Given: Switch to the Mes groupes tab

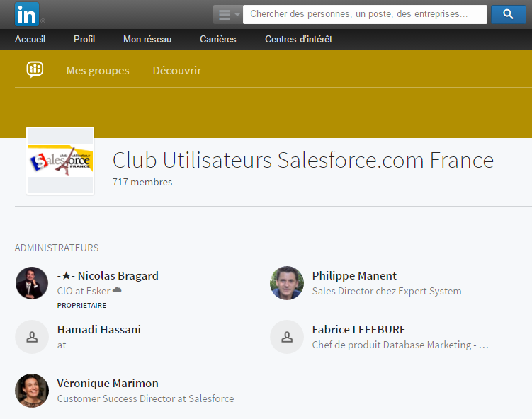Looking at the screenshot, I should coord(98,71).
